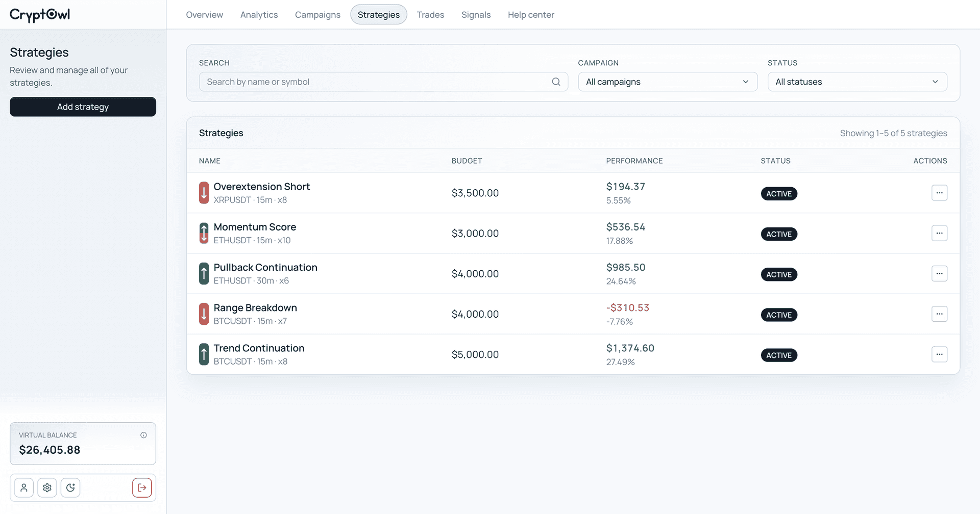
Task: Open the user profile icon
Action: coord(24,487)
